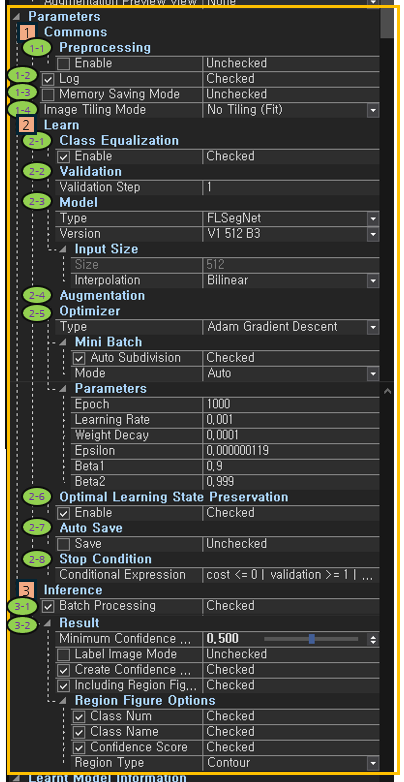Screen dimensions: 404x782
Task: Uncheck the Log checkbox
Action: pyautogui.click(x=48, y=79)
